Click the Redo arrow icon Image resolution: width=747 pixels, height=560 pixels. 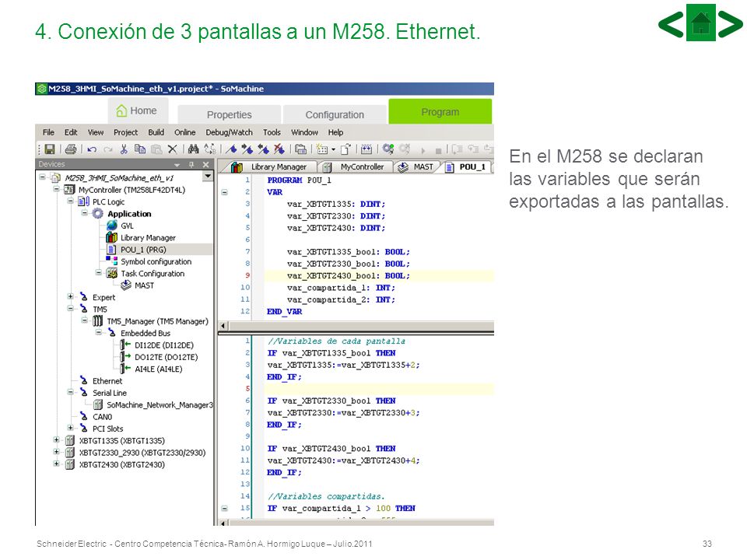pyautogui.click(x=108, y=149)
